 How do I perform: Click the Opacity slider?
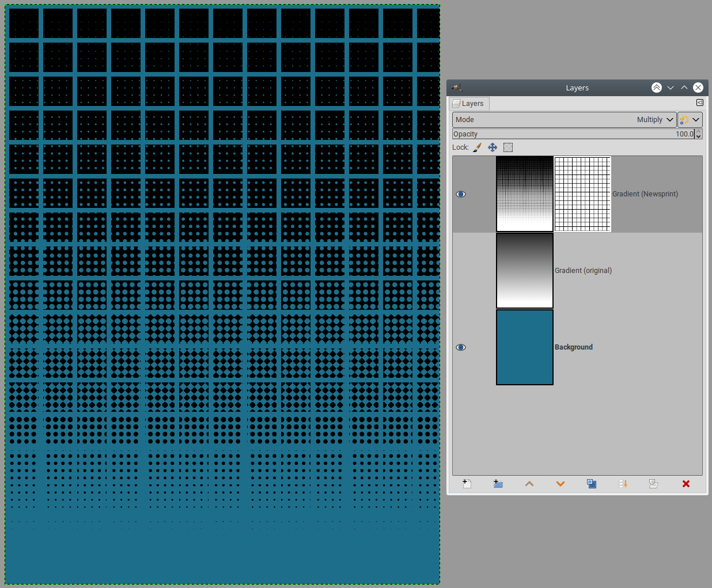click(573, 134)
